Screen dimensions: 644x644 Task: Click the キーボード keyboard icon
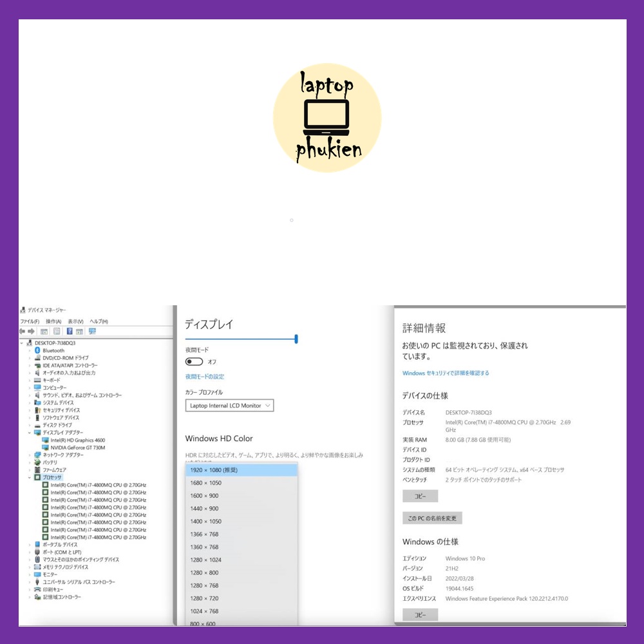click(x=37, y=380)
